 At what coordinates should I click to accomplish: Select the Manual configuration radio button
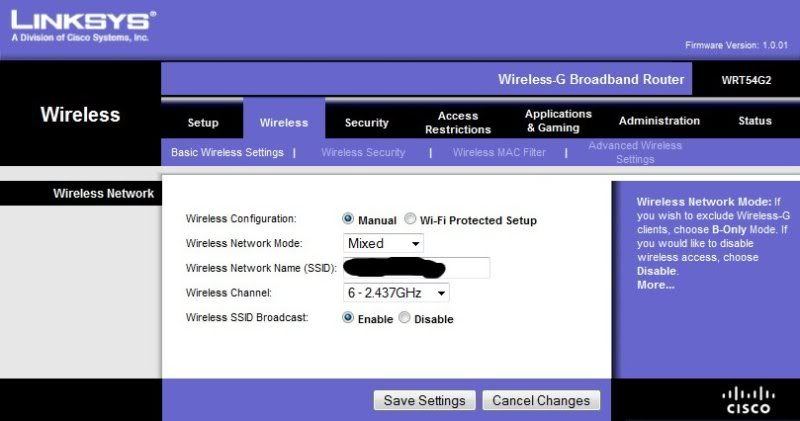pyautogui.click(x=348, y=219)
